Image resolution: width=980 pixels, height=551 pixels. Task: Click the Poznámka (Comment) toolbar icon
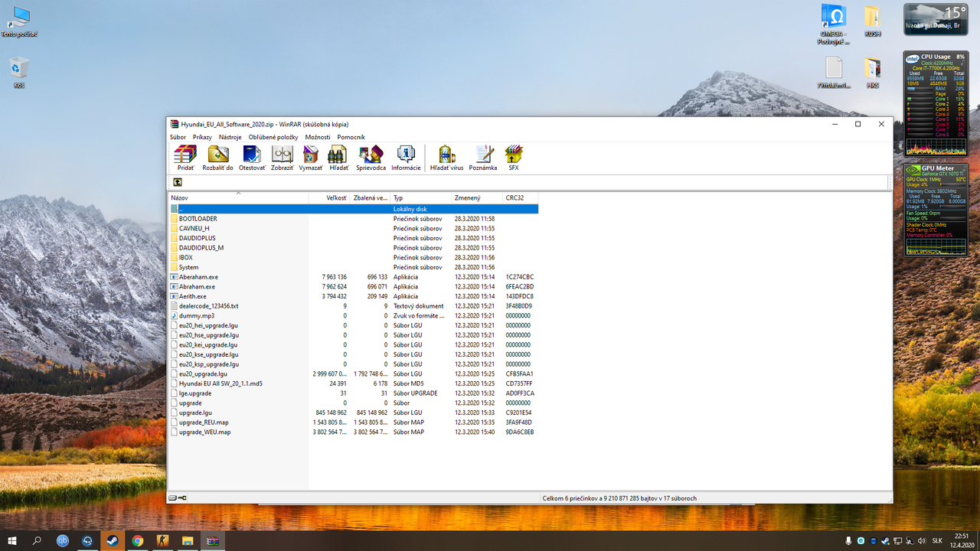[483, 158]
